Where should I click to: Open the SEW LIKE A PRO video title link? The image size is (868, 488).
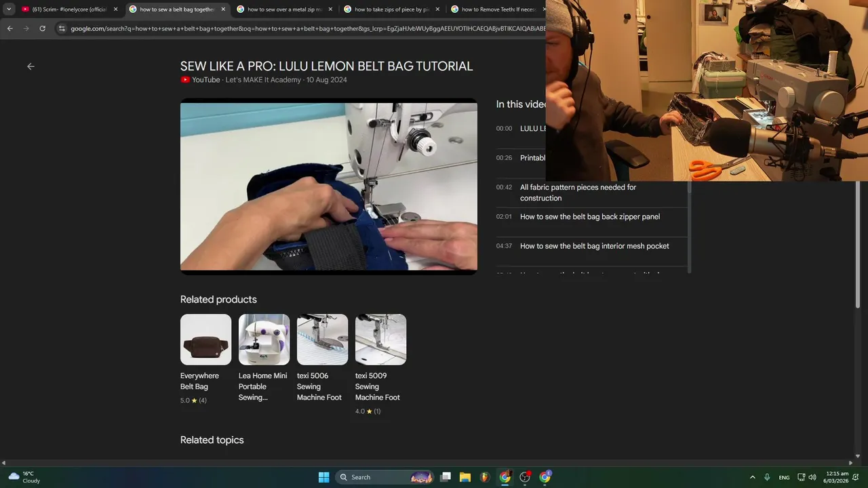click(326, 66)
